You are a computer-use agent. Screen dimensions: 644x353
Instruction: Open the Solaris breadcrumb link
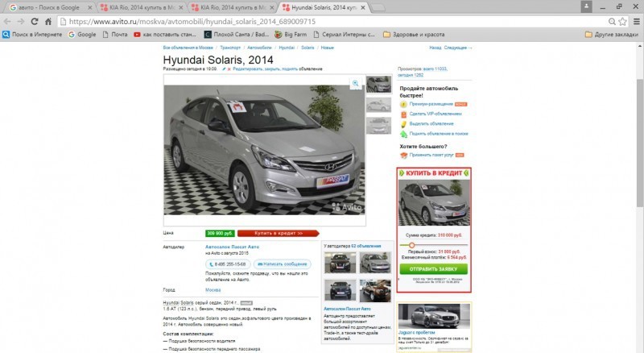pos(308,48)
